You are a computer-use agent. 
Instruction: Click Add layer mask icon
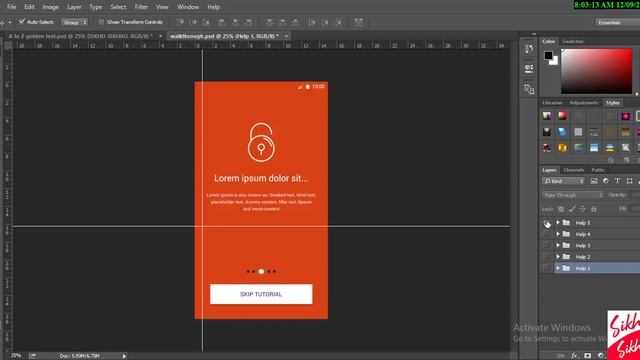click(x=587, y=356)
